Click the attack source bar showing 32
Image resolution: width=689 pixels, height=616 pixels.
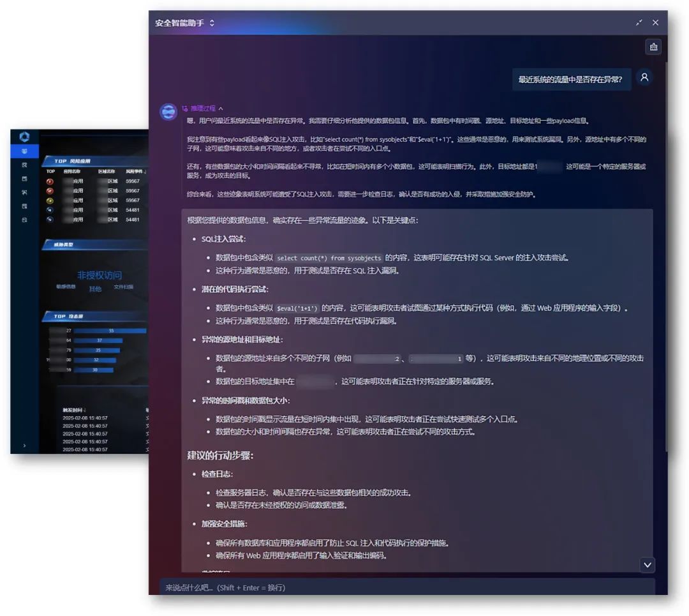click(95, 359)
